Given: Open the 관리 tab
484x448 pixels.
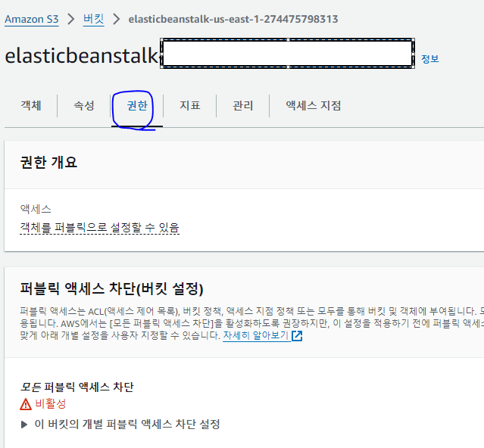Looking at the screenshot, I should pos(243,105).
